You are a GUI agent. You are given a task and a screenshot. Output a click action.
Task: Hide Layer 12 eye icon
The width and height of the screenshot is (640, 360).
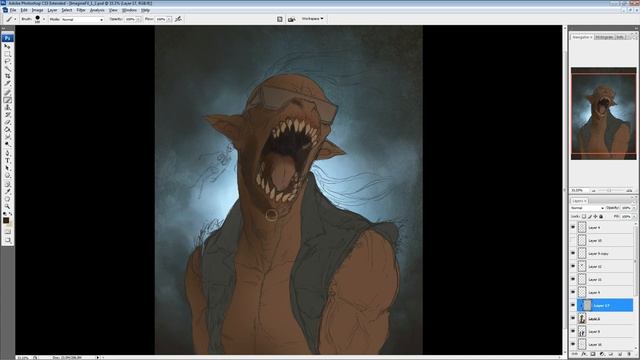(x=573, y=267)
